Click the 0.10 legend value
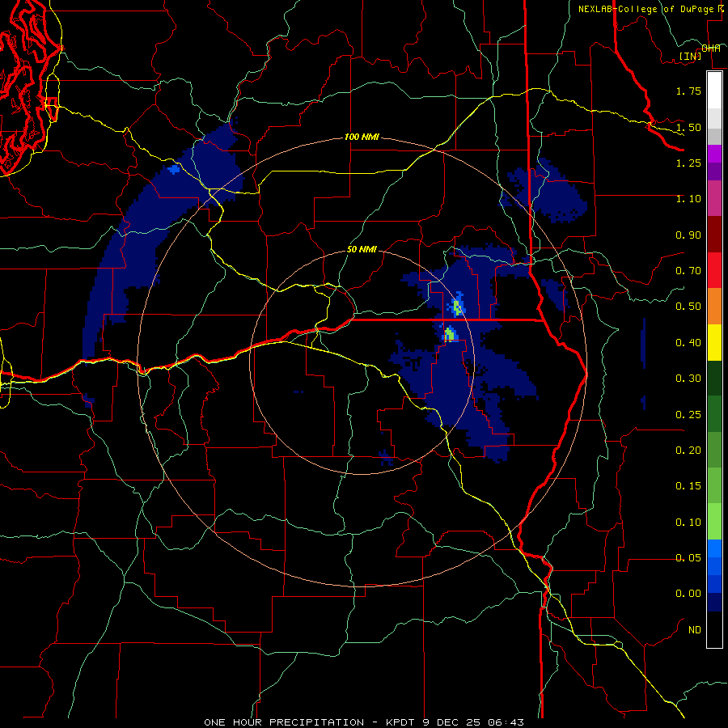The image size is (728, 728). pyautogui.click(x=688, y=523)
